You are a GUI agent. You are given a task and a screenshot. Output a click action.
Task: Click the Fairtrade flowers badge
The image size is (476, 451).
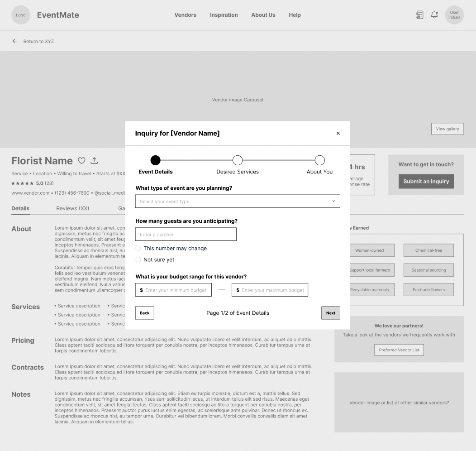pos(428,290)
